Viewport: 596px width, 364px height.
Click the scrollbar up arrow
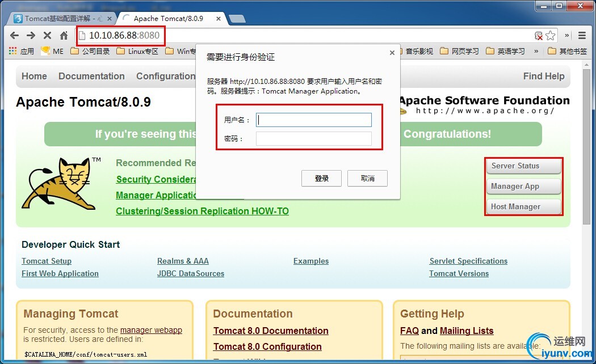[587, 65]
